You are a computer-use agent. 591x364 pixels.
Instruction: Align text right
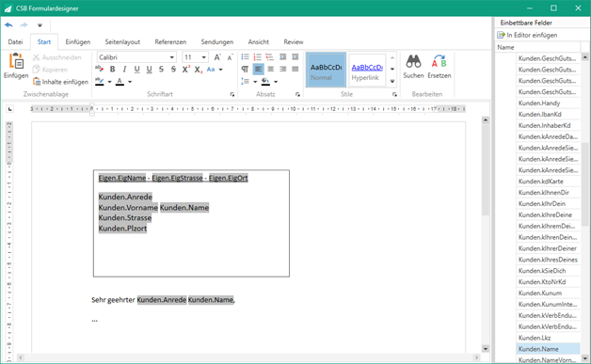tap(282, 69)
